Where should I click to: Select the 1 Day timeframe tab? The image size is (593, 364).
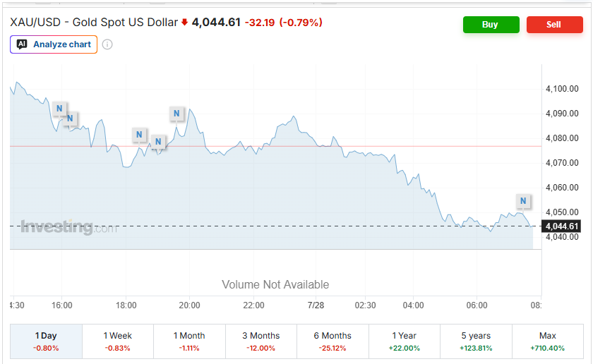46,341
